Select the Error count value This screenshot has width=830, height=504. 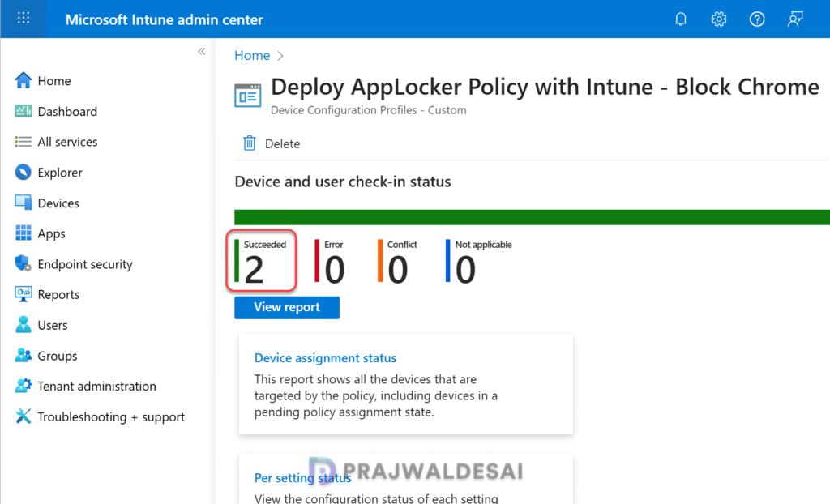coord(335,270)
